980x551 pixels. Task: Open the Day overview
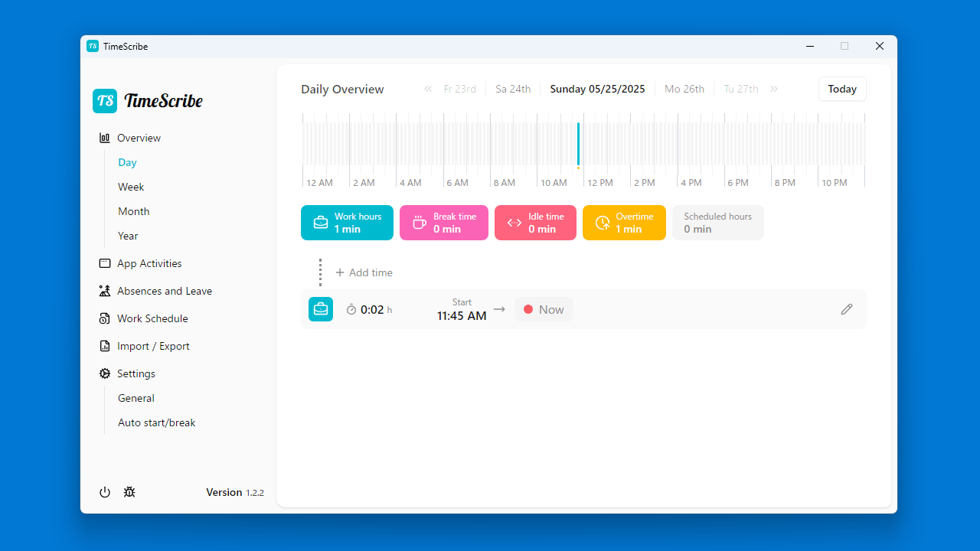click(127, 162)
